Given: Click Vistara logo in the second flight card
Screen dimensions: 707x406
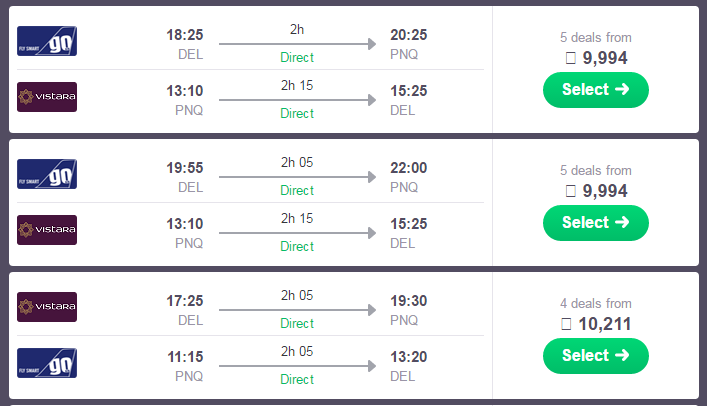Looking at the screenshot, I should click(x=47, y=230).
